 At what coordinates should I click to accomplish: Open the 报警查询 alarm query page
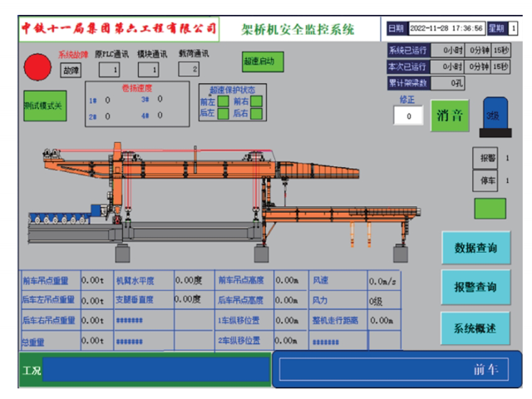[475, 287]
